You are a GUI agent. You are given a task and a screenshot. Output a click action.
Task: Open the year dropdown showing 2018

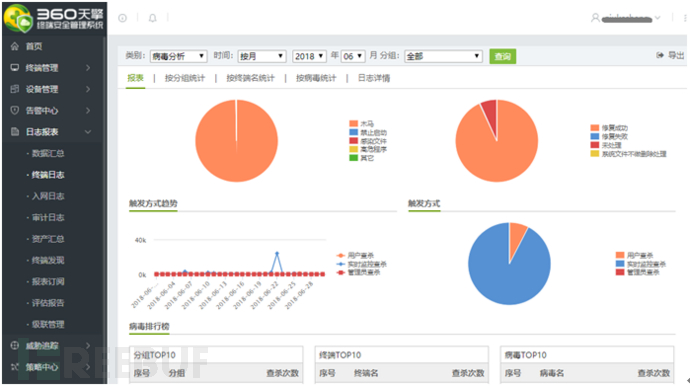(309, 56)
